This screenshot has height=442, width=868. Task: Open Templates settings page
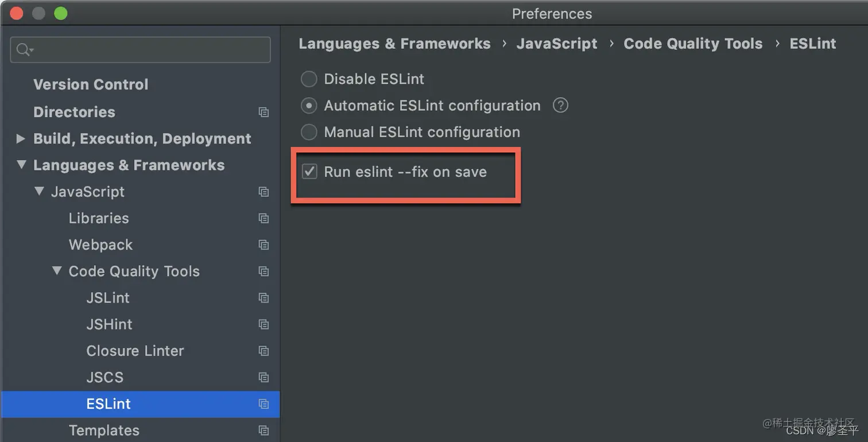pos(104,431)
